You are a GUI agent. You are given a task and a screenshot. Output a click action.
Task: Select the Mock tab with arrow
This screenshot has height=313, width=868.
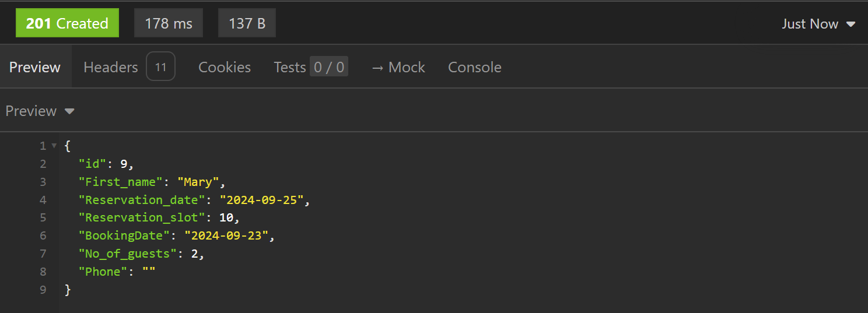pos(398,67)
